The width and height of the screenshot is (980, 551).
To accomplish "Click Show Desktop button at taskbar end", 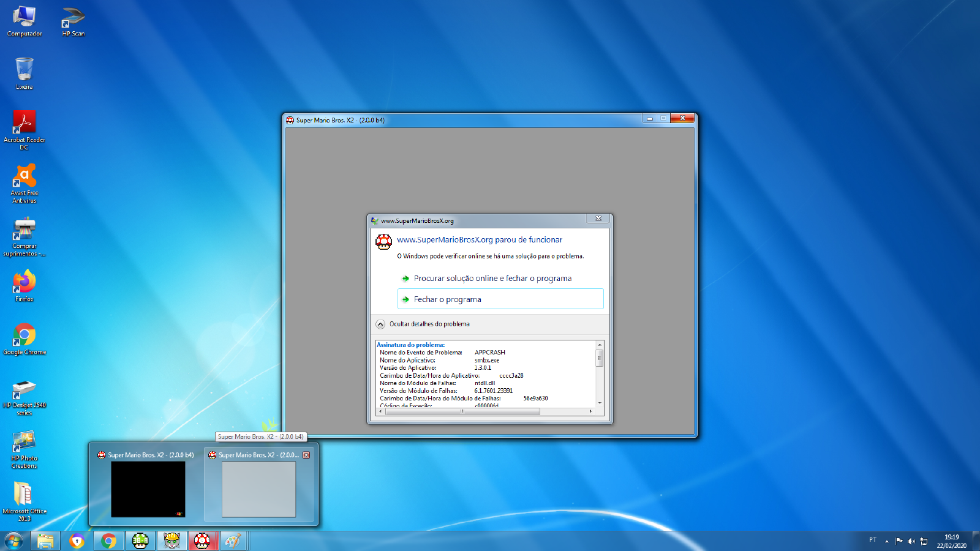I will coord(976,541).
